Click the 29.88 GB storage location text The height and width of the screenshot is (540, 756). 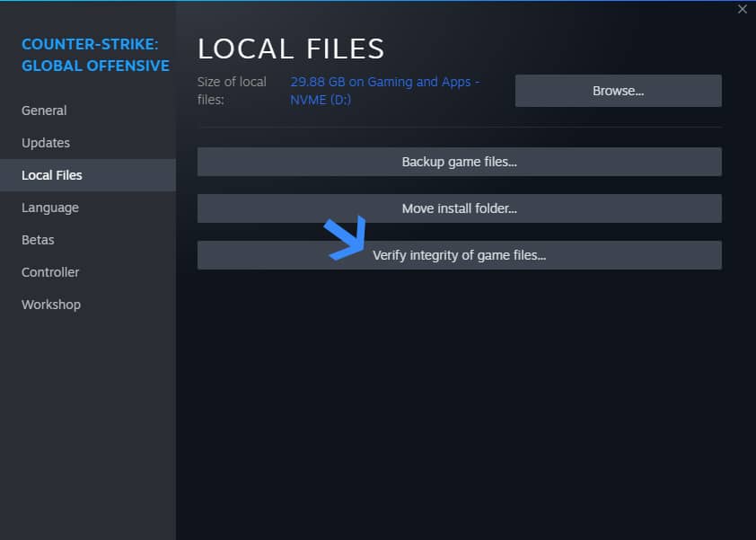[x=384, y=90]
